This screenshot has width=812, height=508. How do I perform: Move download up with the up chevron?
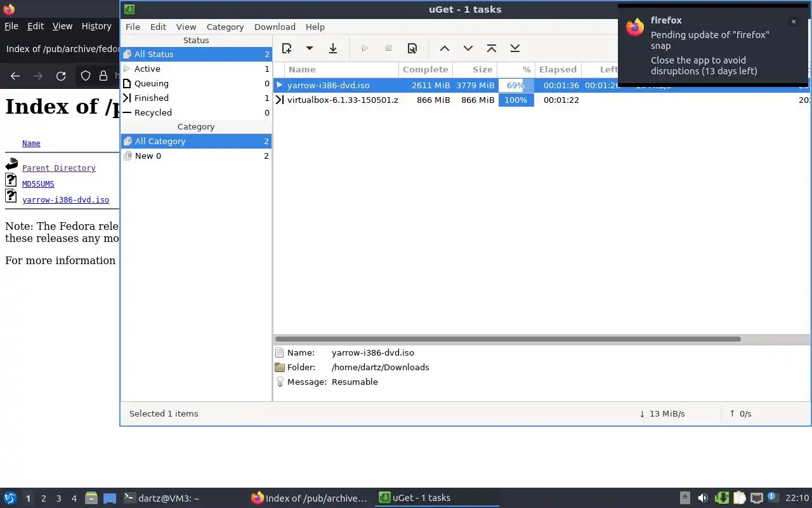[445, 48]
